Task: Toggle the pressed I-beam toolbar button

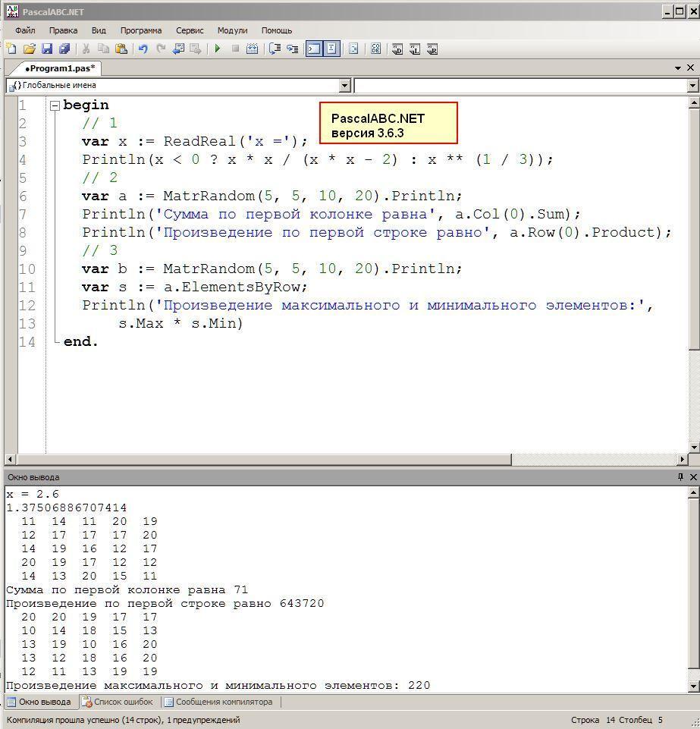Action: tap(331, 49)
